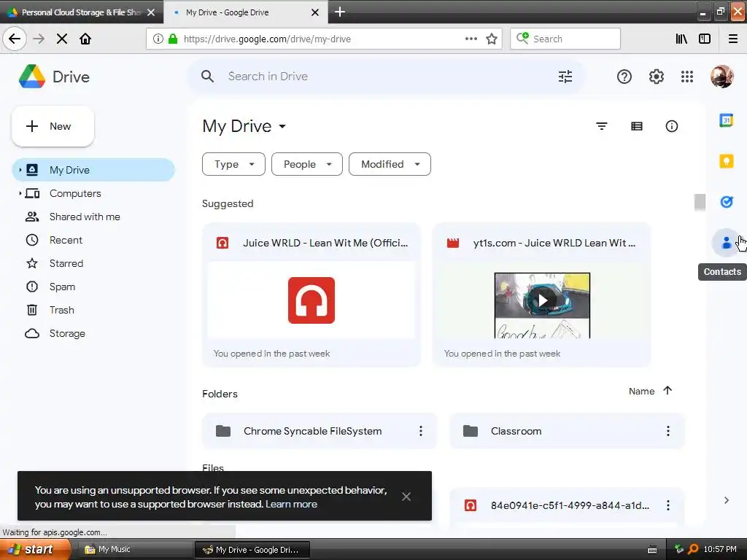747x560 pixels.
Task: Click the Google account profile avatar
Action: coord(721,77)
